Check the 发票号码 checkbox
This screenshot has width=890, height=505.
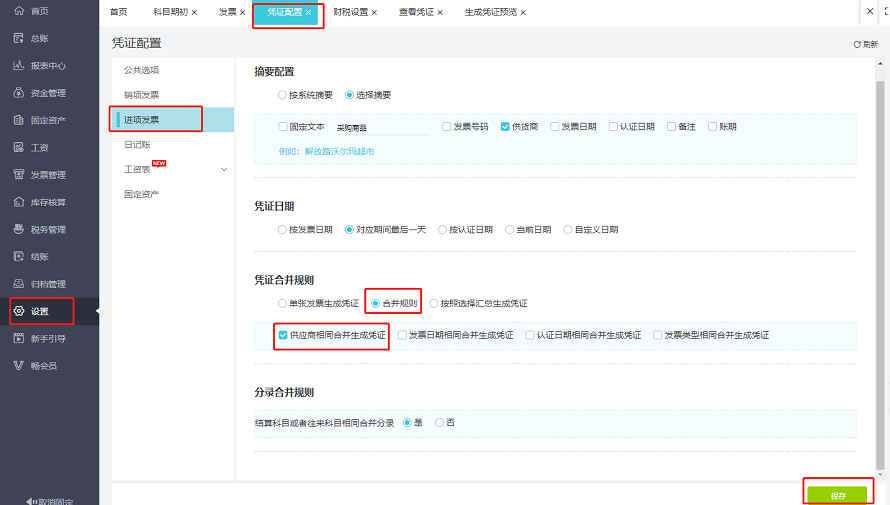447,127
